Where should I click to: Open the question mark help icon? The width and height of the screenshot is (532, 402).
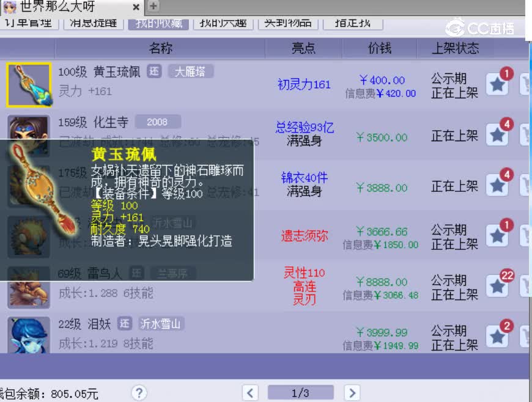click(x=139, y=393)
